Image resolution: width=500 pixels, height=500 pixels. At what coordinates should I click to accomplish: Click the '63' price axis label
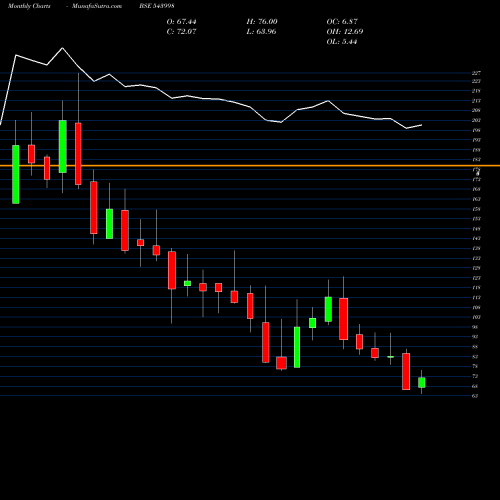pos(475,396)
